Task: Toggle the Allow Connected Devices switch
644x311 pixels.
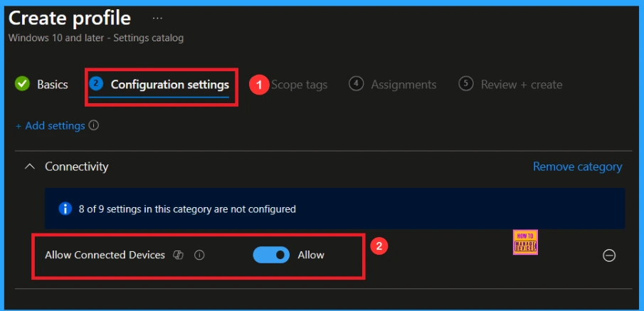Action: 271,255
